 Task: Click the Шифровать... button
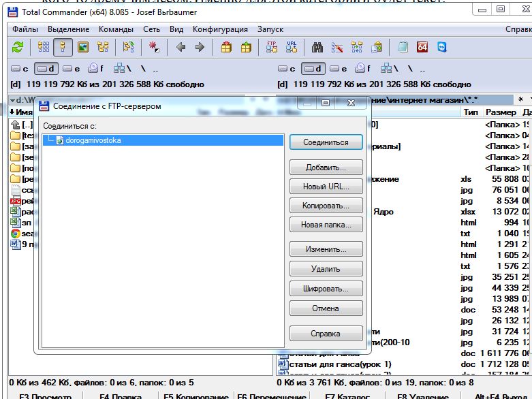[x=326, y=289]
